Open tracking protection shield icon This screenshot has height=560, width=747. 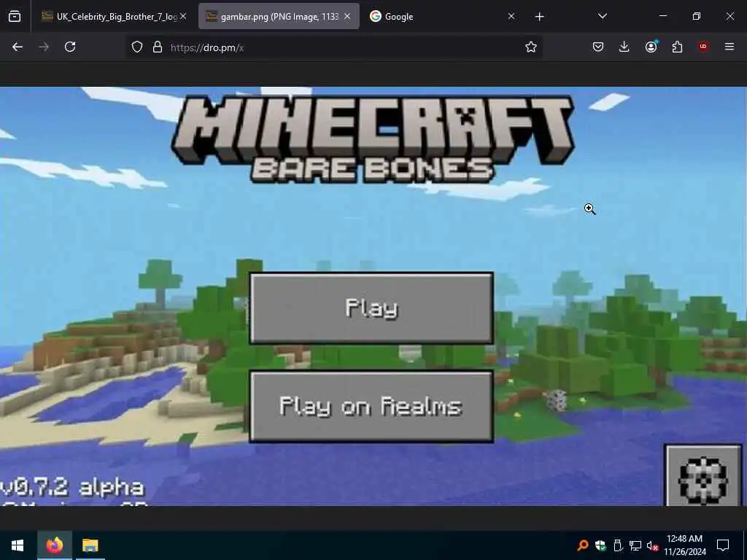coord(137,47)
